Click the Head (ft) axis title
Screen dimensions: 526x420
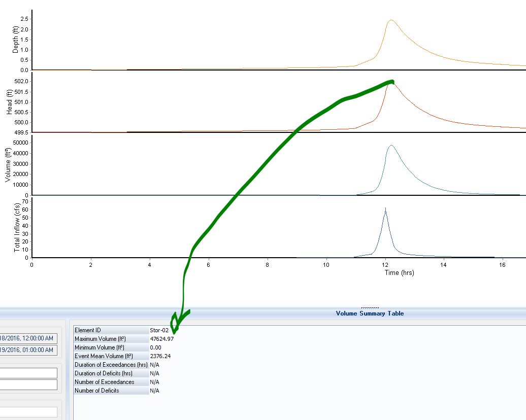click(x=9, y=102)
